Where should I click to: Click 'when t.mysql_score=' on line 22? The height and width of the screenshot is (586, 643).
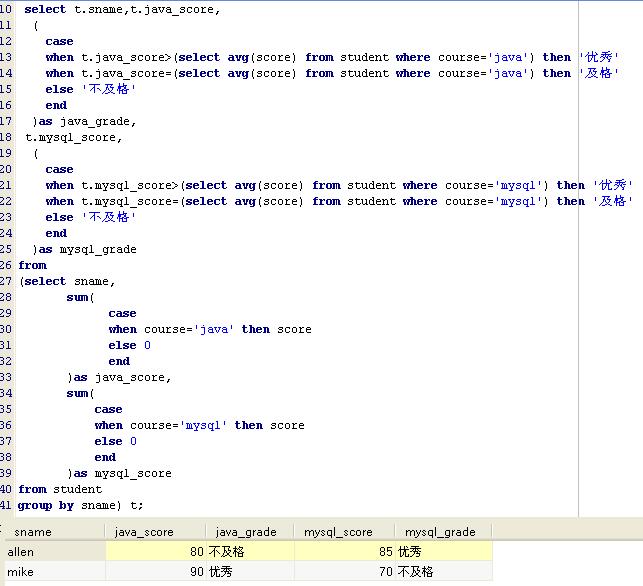tap(112, 201)
